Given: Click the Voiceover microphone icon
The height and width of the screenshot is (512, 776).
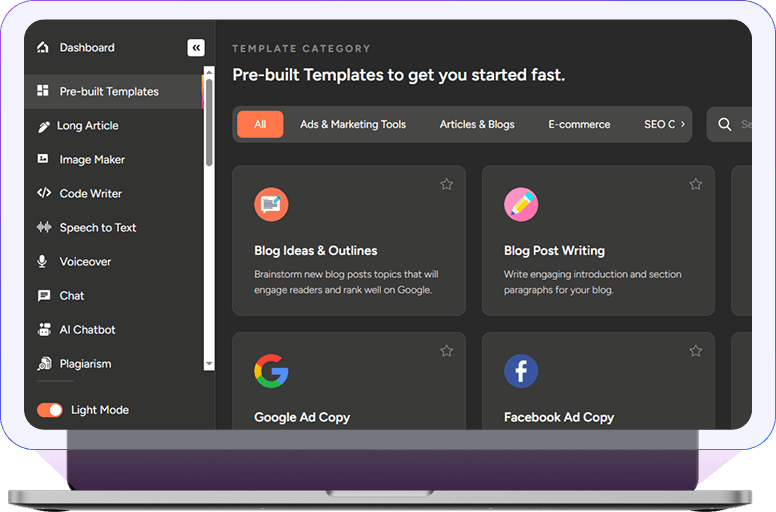Looking at the screenshot, I should (43, 261).
